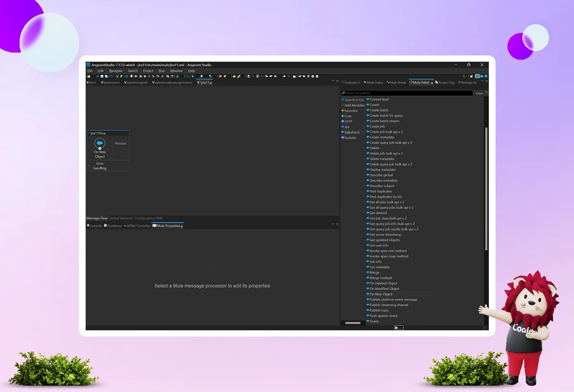Open the Run menu
The width and height of the screenshot is (574, 392).
162,71
